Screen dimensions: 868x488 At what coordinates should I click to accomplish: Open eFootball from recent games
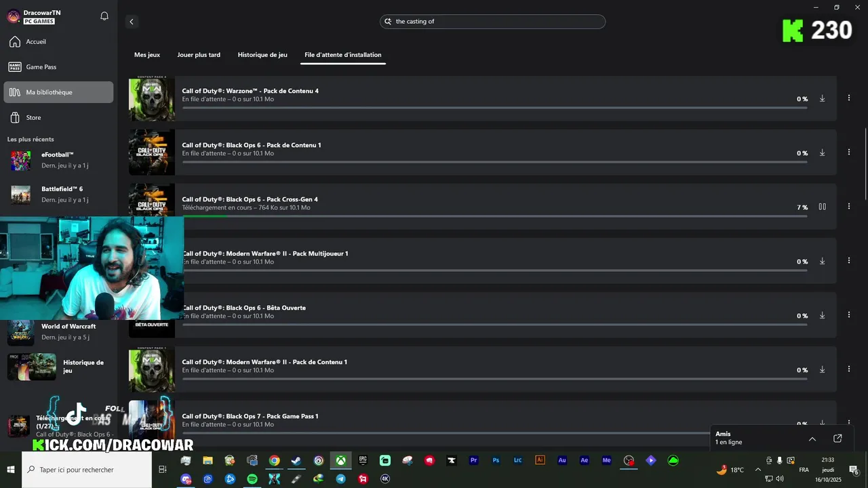[58, 160]
